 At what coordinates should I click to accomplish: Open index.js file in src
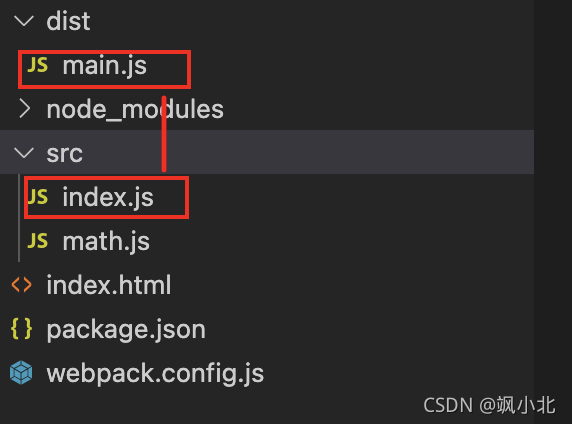108,198
